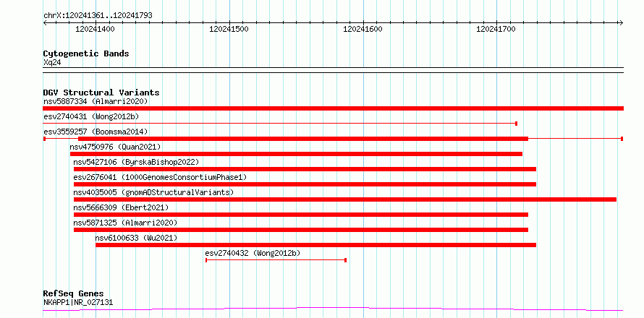Click the NKAPP1|NR_027131 gene label
This screenshot has height=318, width=644.
(x=78, y=303)
